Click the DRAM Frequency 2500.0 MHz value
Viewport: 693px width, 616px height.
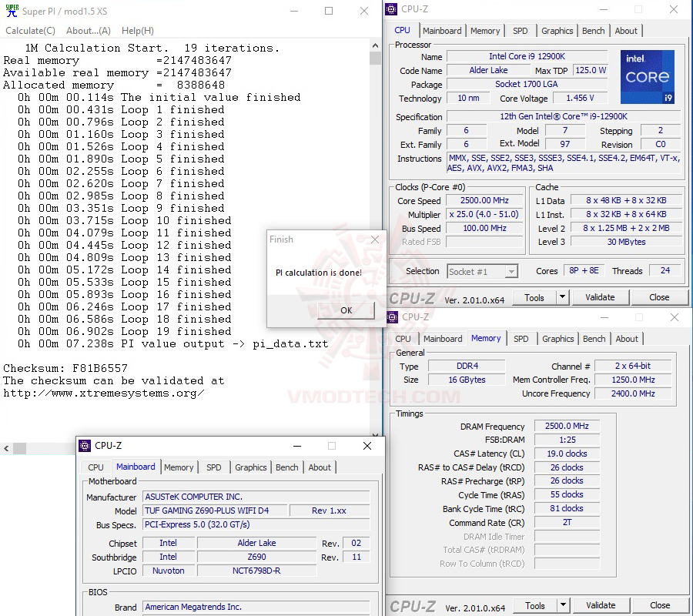click(567, 426)
